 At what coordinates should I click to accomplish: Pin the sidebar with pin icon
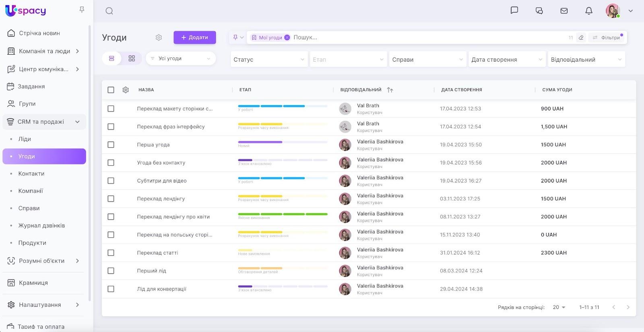(82, 9)
